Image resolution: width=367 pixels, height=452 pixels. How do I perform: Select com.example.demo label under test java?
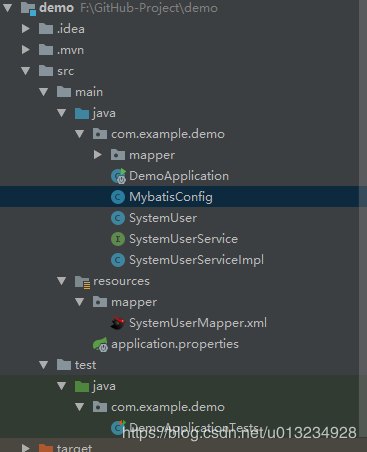point(168,407)
